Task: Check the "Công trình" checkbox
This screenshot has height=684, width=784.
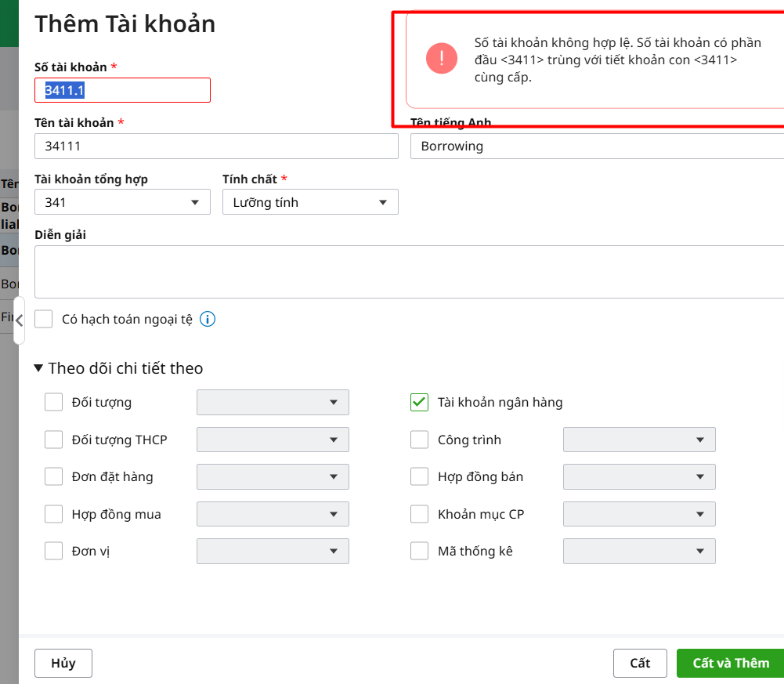Action: [x=420, y=440]
